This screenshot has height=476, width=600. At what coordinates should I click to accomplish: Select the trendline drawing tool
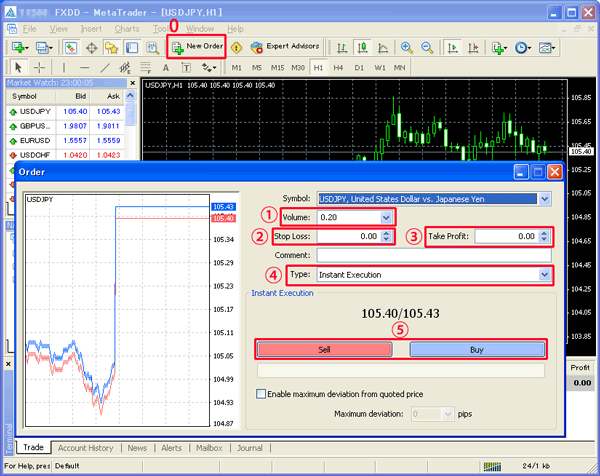click(x=105, y=68)
